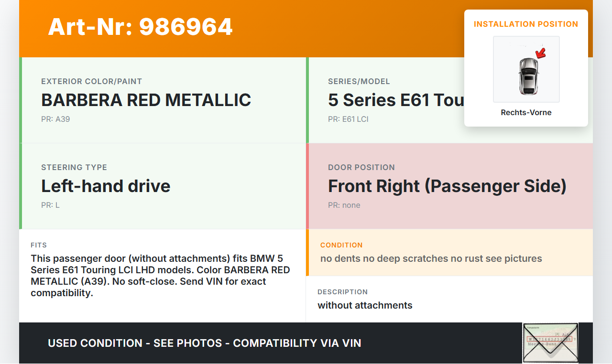612x364 pixels.
Task: Click the silver car top-view image
Action: click(x=528, y=76)
